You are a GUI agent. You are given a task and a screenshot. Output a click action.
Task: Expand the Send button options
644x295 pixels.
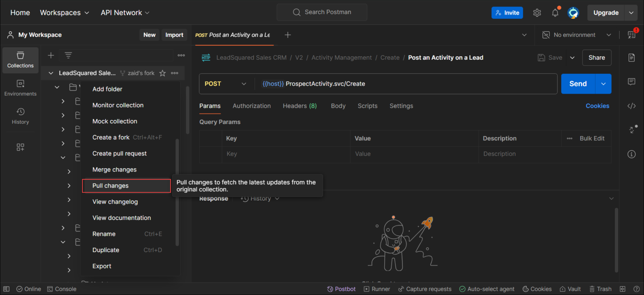click(603, 83)
